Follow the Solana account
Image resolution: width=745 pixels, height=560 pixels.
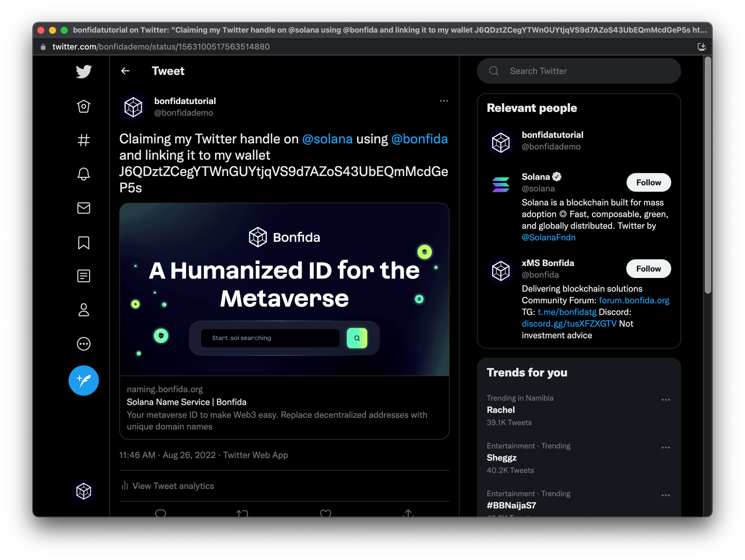[x=648, y=182]
